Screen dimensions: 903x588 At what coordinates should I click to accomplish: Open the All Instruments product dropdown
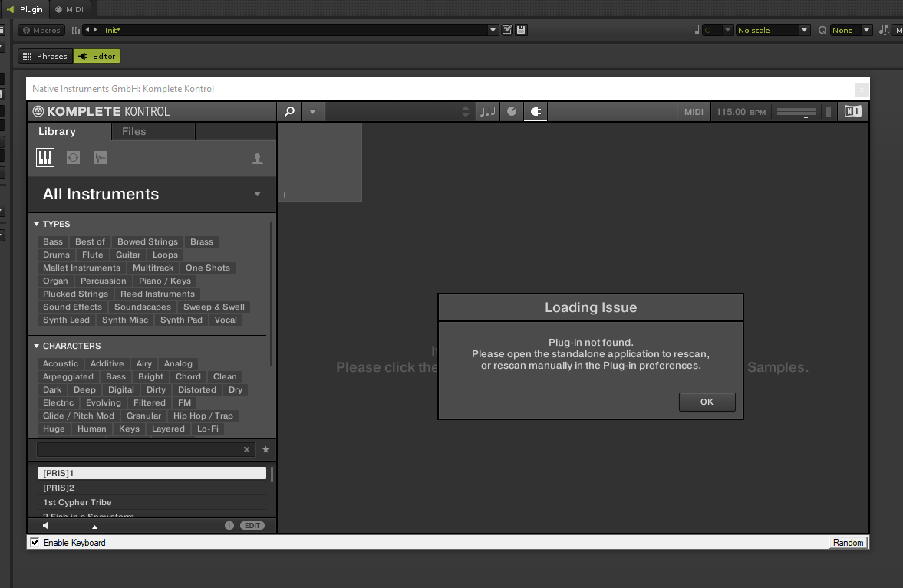(x=258, y=194)
